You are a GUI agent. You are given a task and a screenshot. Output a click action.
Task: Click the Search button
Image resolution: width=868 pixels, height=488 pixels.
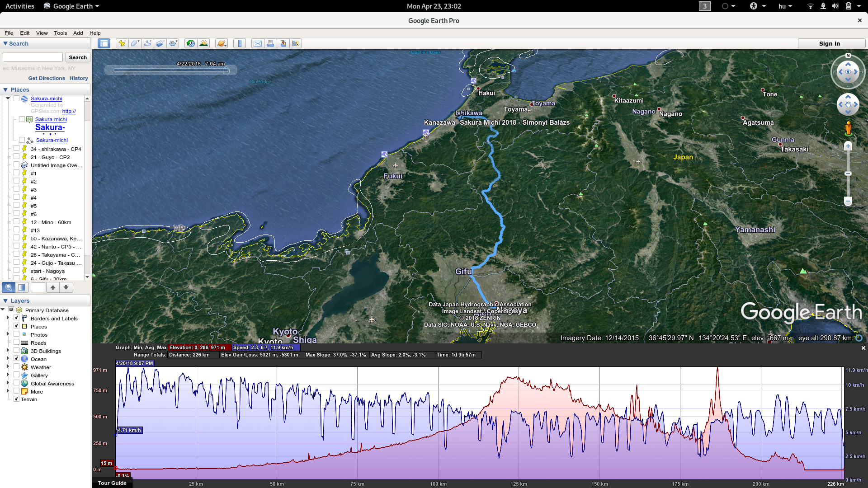coord(78,57)
